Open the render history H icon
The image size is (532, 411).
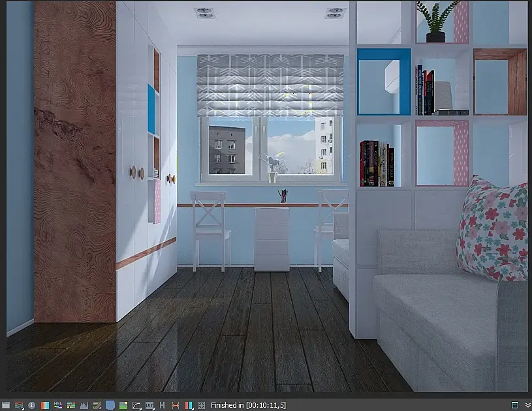[162, 405]
